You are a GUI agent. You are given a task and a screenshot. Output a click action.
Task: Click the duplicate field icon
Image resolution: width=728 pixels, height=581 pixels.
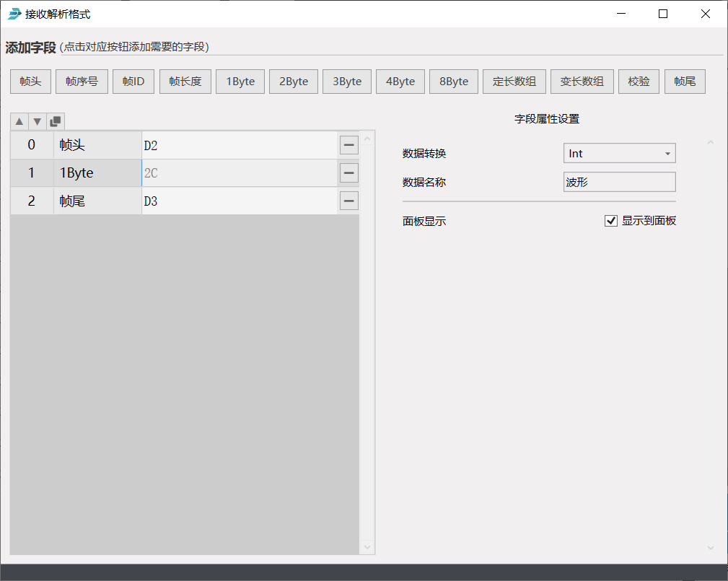pyautogui.click(x=56, y=121)
